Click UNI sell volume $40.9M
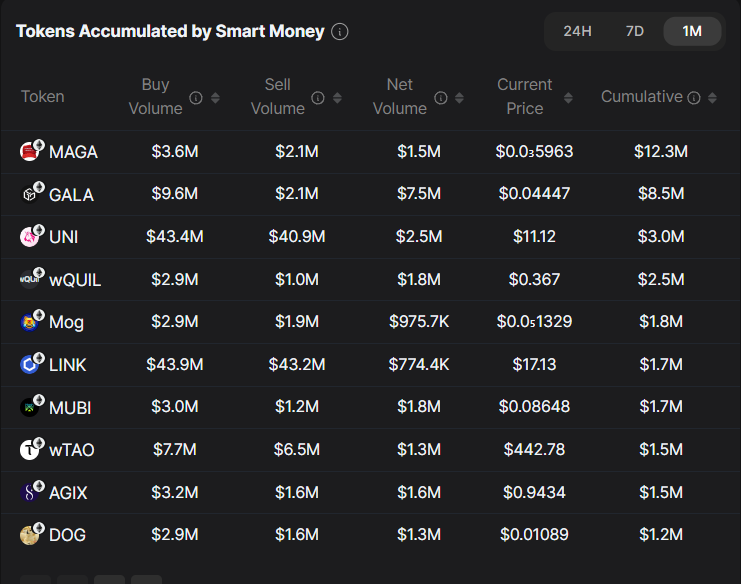This screenshot has height=584, width=741. pyautogui.click(x=297, y=236)
